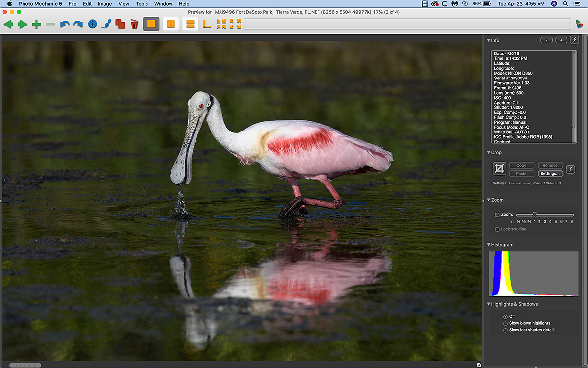Screen dimensions: 588x368
Task: Click the red overlapping squares copy icon
Action: tap(120, 24)
